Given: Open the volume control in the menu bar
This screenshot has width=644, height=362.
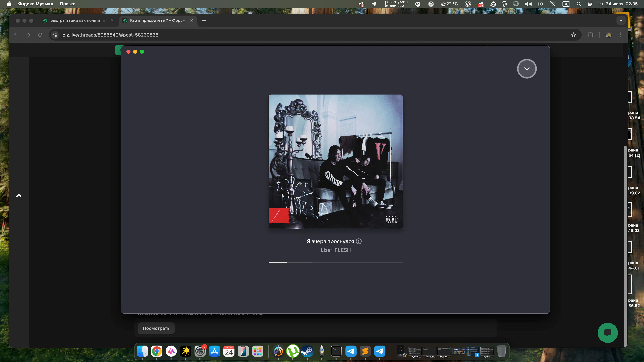Looking at the screenshot, I should click(x=528, y=4).
